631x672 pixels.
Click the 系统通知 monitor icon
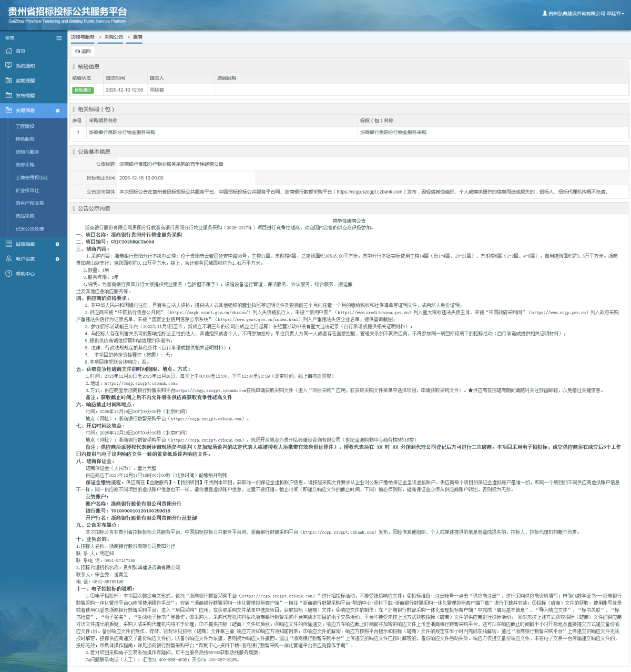8,66
